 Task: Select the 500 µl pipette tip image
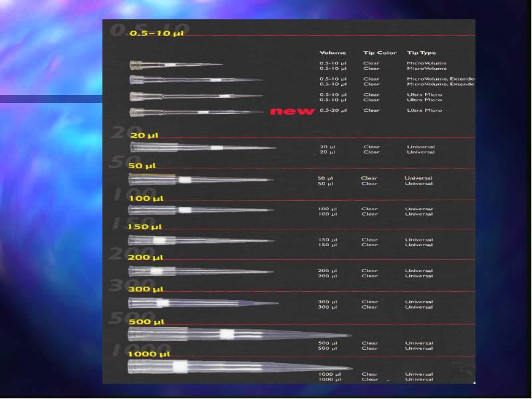tap(239, 334)
